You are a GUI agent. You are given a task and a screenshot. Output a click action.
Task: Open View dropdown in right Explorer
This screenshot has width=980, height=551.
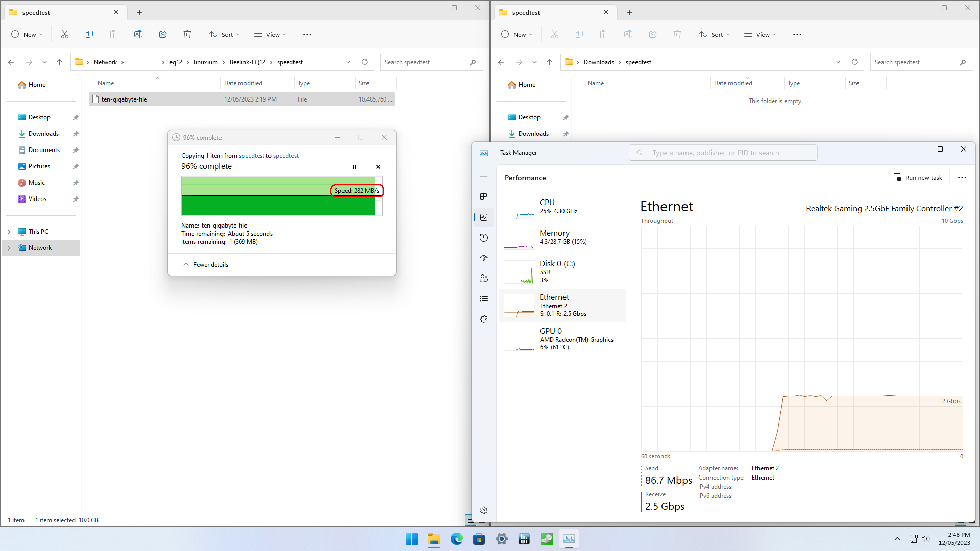(760, 35)
